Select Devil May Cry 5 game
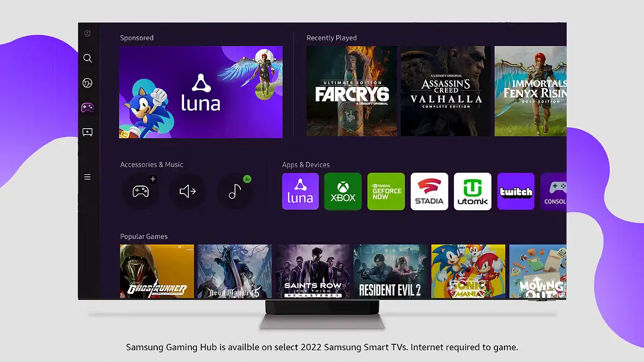The width and height of the screenshot is (644, 362). tap(235, 271)
